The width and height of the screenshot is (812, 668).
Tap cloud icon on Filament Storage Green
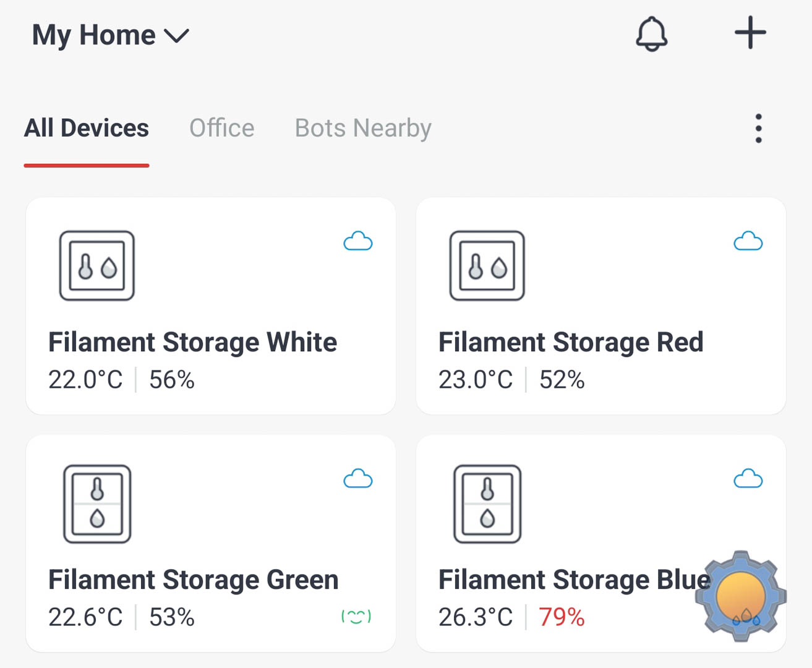358,479
